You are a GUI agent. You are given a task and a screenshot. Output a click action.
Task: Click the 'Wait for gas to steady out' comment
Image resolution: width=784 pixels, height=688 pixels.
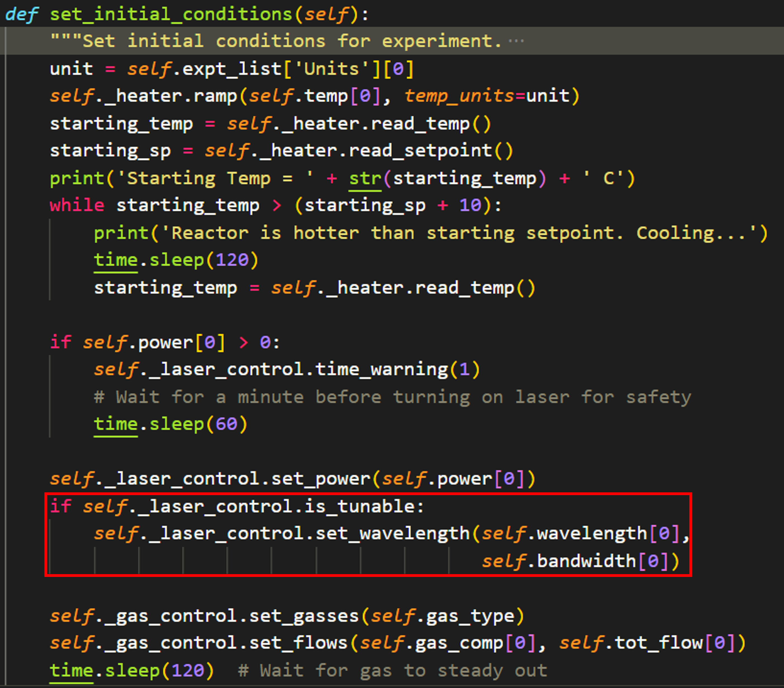click(393, 671)
